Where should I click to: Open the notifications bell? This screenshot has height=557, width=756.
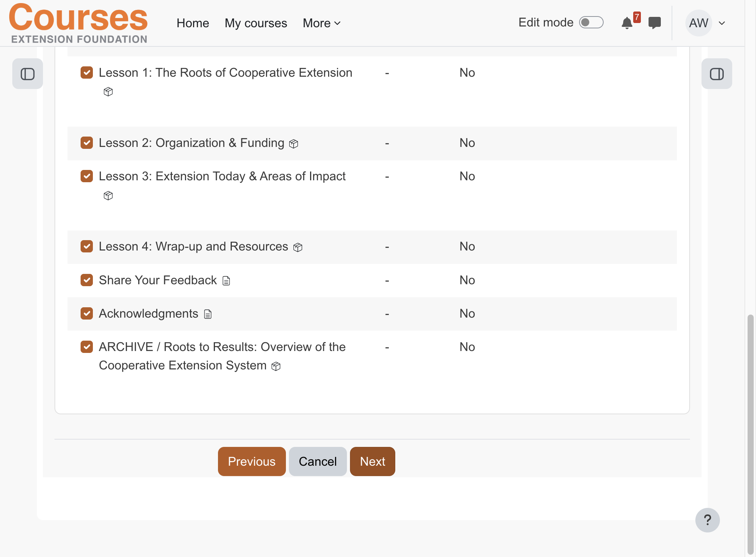pyautogui.click(x=627, y=23)
